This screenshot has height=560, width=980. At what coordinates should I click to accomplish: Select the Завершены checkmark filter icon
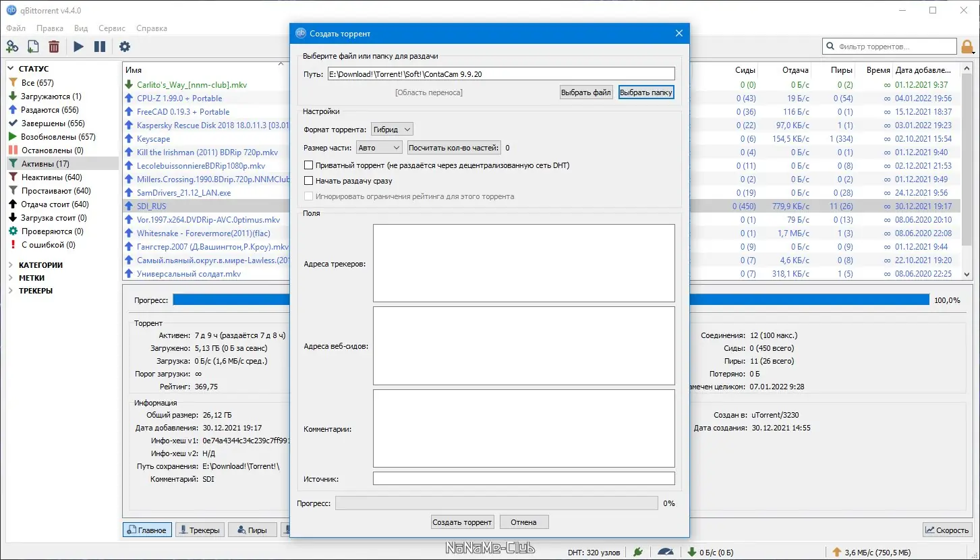point(13,123)
